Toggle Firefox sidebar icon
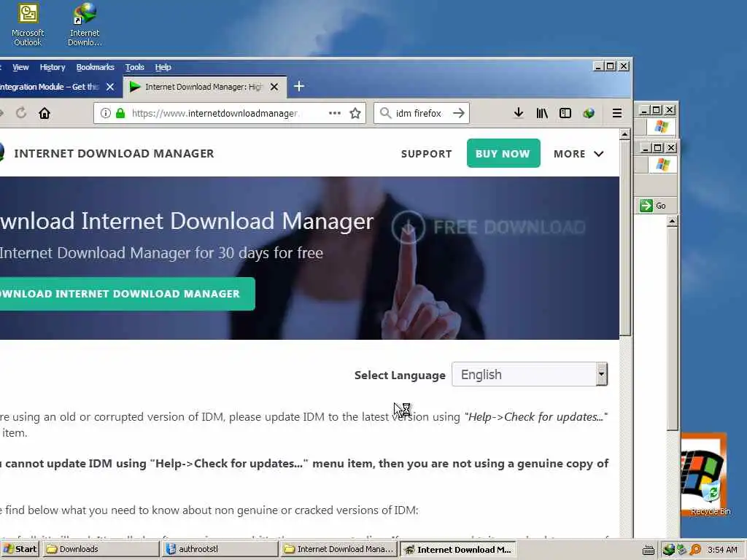 click(x=565, y=113)
